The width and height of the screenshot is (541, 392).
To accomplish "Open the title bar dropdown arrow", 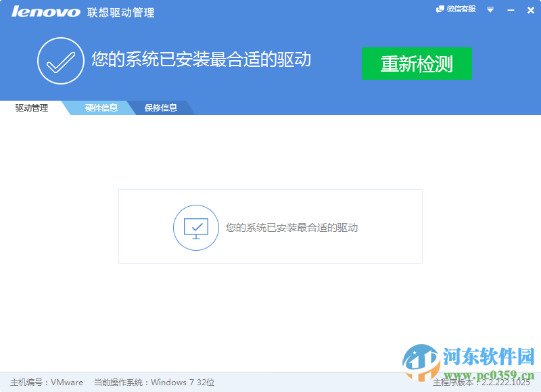I will (x=489, y=9).
